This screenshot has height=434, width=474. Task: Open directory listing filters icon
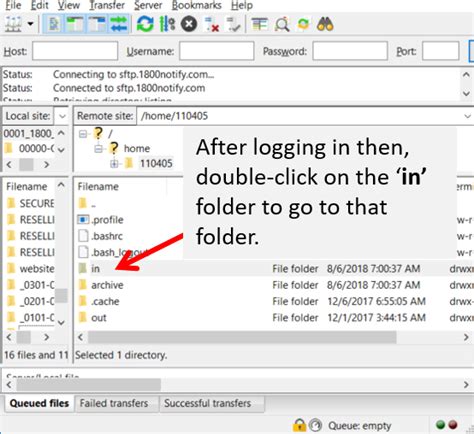click(x=260, y=24)
